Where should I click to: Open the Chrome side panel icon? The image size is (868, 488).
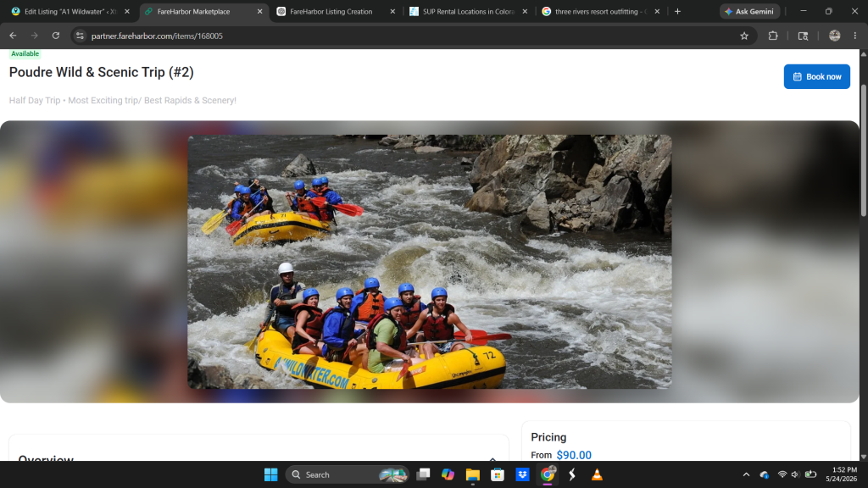(x=803, y=36)
